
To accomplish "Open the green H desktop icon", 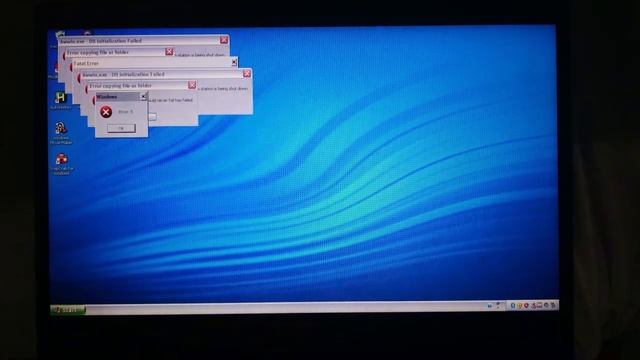I will coord(60,97).
